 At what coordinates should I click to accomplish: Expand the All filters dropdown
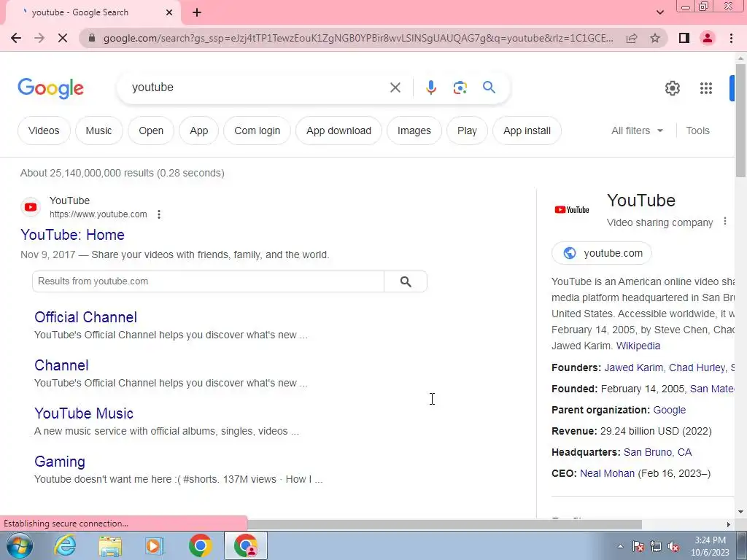[637, 131]
